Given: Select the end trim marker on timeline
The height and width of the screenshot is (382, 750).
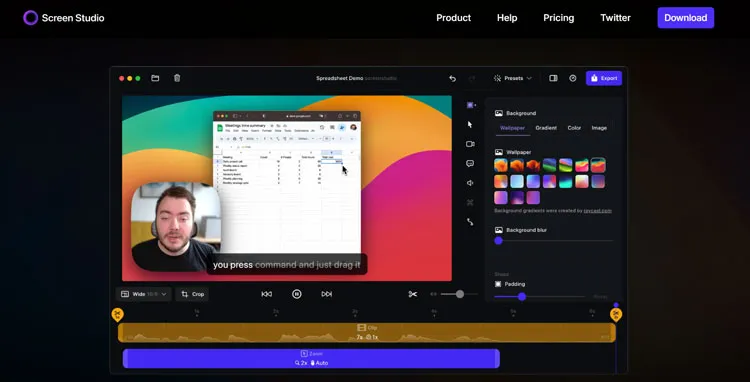Looking at the screenshot, I should click(616, 314).
